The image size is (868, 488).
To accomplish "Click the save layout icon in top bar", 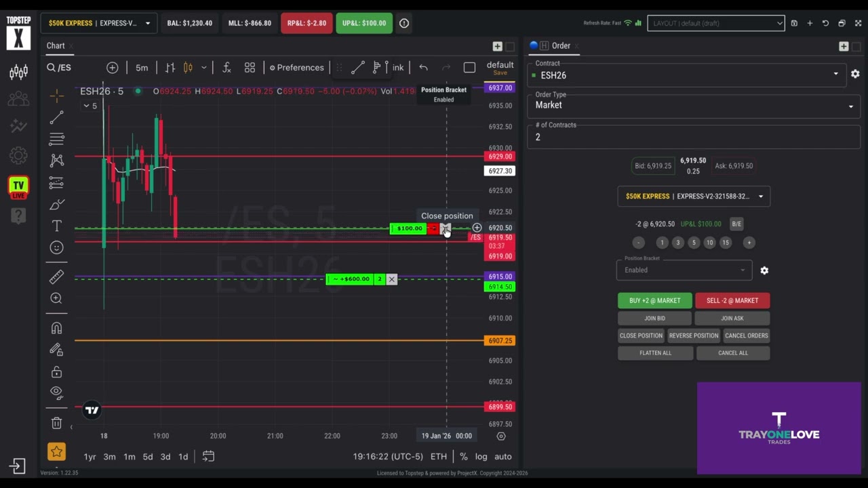I will (x=794, y=23).
